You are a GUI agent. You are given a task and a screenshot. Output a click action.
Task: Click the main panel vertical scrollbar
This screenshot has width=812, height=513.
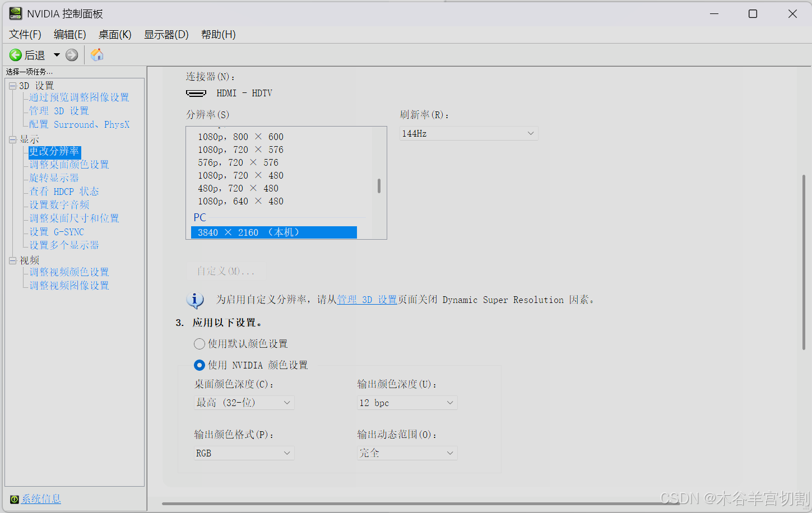pyautogui.click(x=804, y=263)
